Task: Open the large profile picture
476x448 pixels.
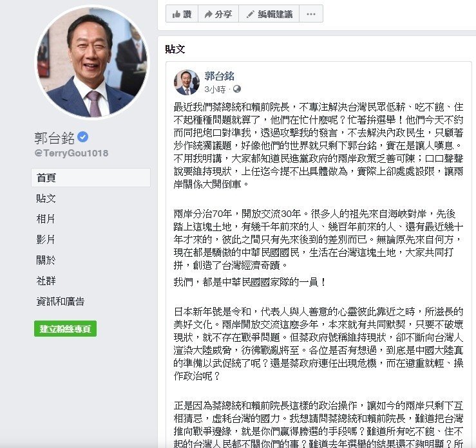Action: (92, 62)
